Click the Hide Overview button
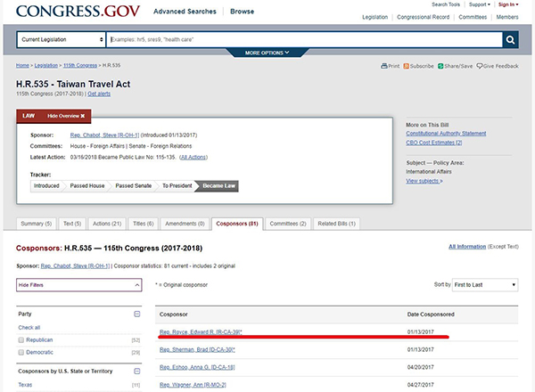 pos(65,116)
